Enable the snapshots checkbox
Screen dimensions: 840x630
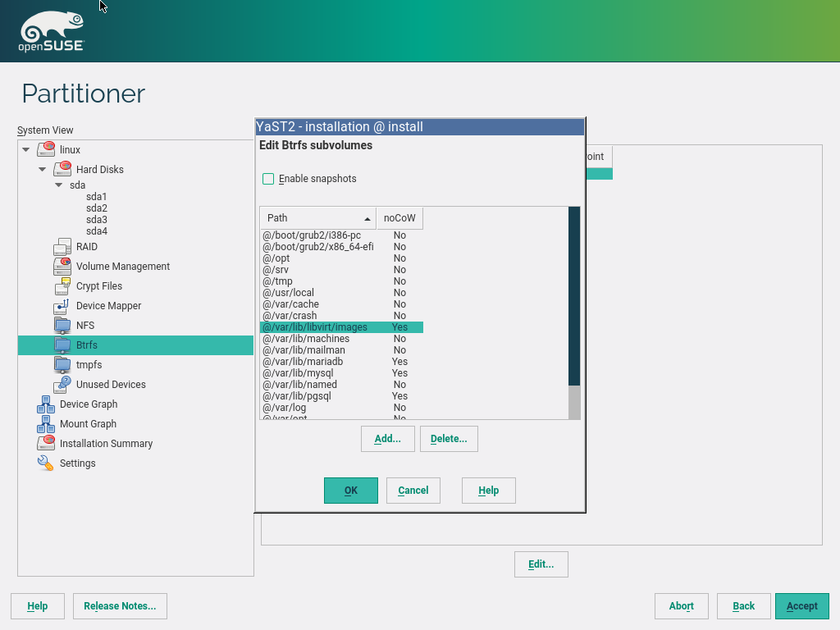coord(268,179)
